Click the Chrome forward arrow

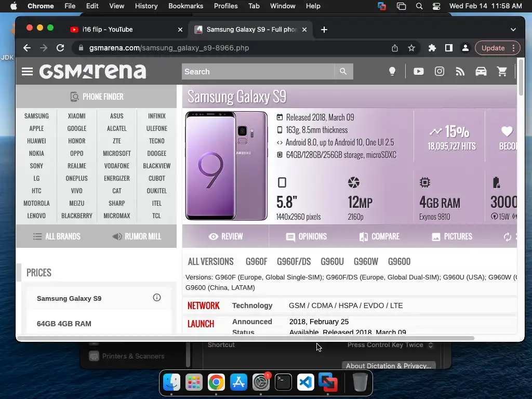click(x=44, y=48)
